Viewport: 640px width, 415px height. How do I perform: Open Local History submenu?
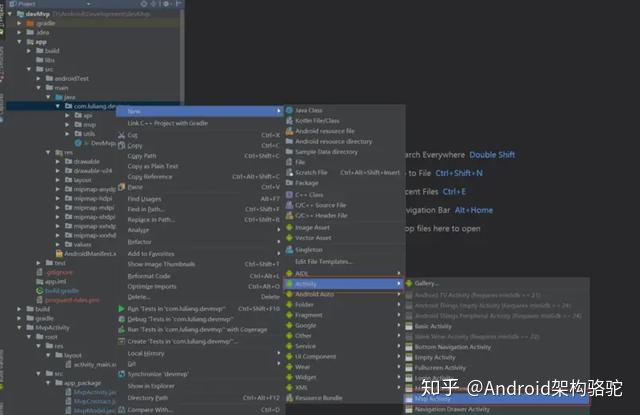(200, 353)
